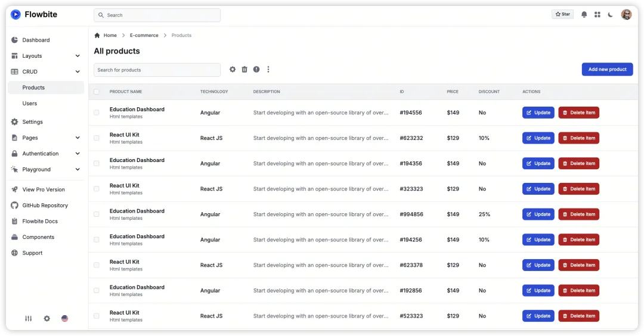Click the Add new product button

[x=607, y=70]
